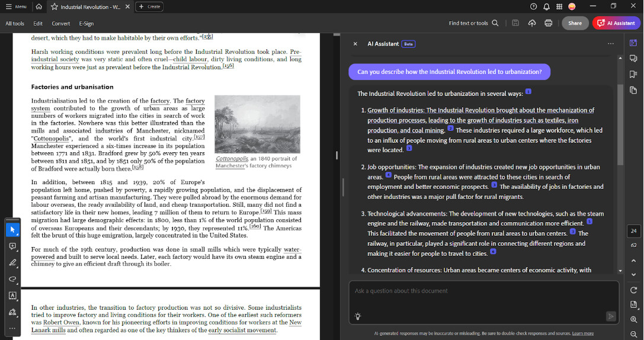Viewport: 644px width, 340px height.
Task: Open the hamburger Menu
Action: (x=16, y=7)
